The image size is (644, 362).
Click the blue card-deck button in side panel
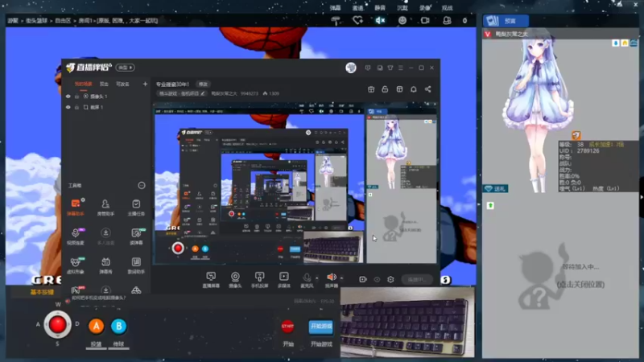coord(506,21)
